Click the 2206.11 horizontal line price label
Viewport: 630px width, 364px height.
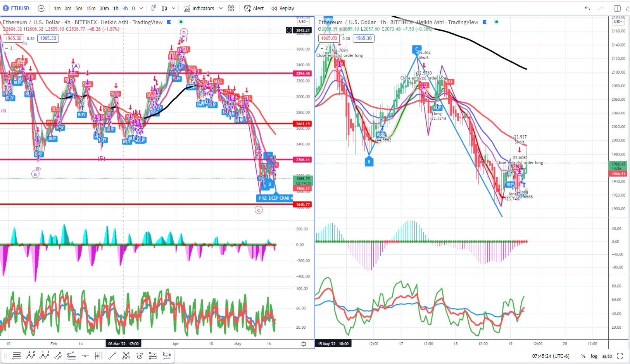[303, 159]
